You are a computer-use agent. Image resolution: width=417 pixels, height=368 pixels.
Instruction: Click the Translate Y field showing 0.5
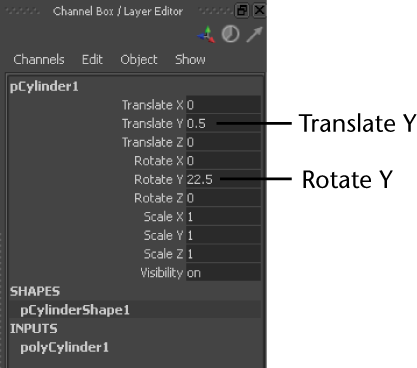[223, 124]
